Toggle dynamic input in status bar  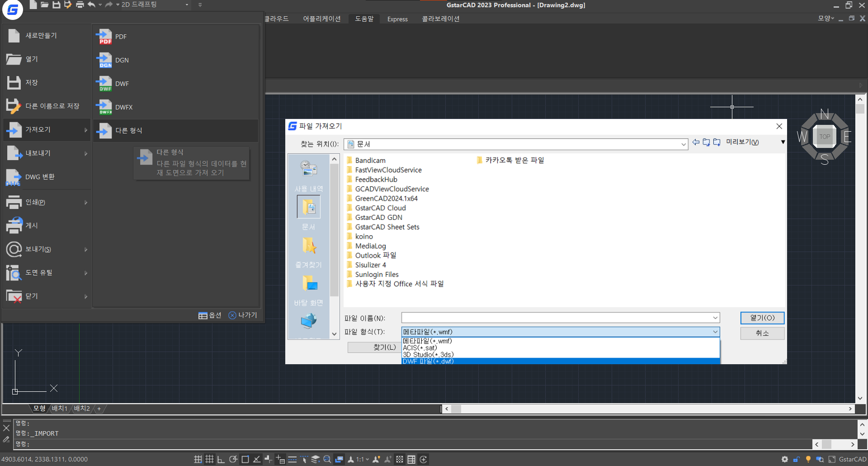(280, 459)
